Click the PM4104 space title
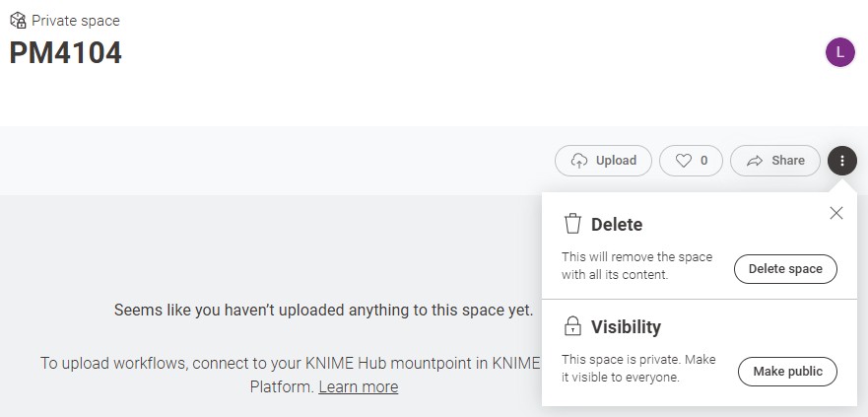The height and width of the screenshot is (417, 868). 66,53
